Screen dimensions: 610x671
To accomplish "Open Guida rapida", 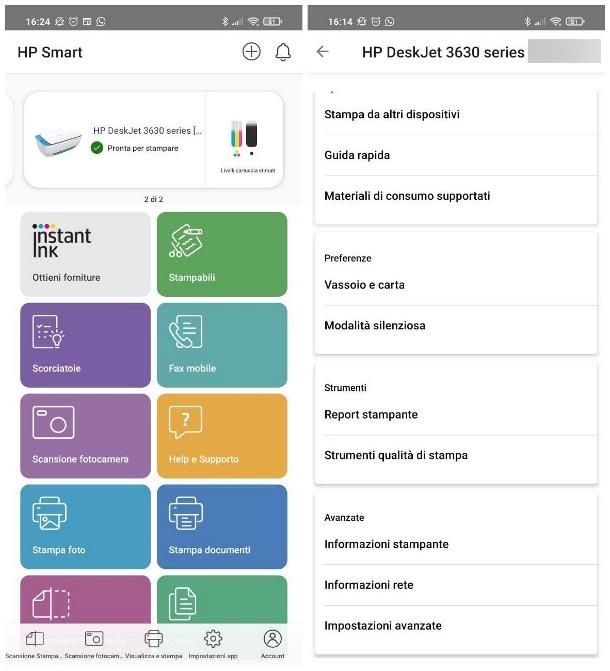I will [456, 155].
